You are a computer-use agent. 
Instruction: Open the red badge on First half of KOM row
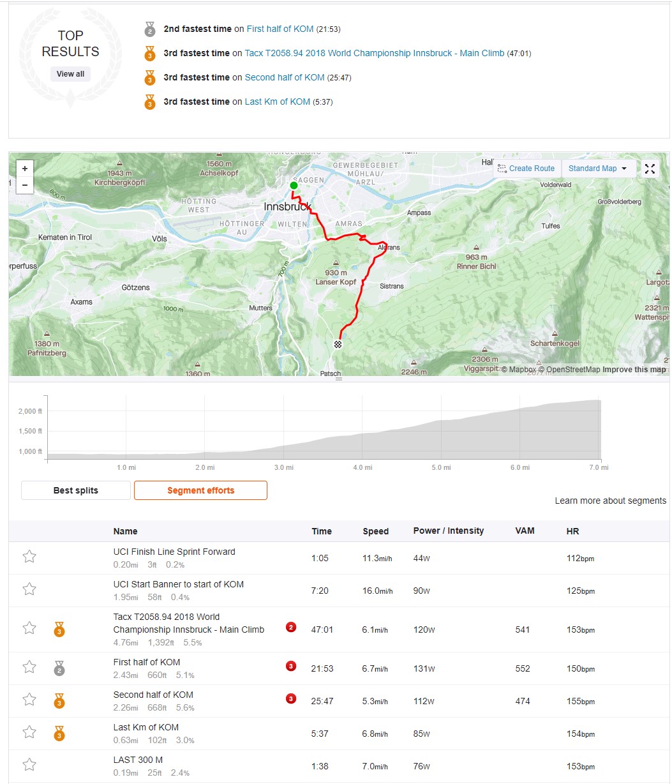tap(291, 667)
